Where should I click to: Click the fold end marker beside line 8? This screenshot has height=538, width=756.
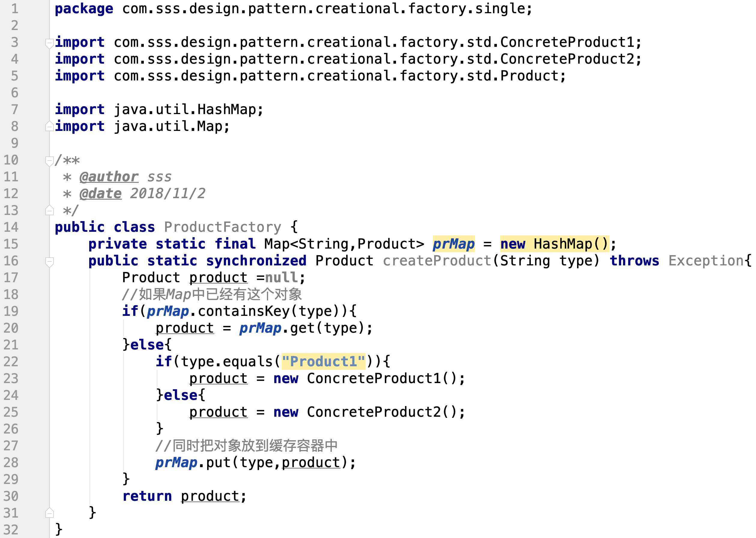pyautogui.click(x=49, y=126)
